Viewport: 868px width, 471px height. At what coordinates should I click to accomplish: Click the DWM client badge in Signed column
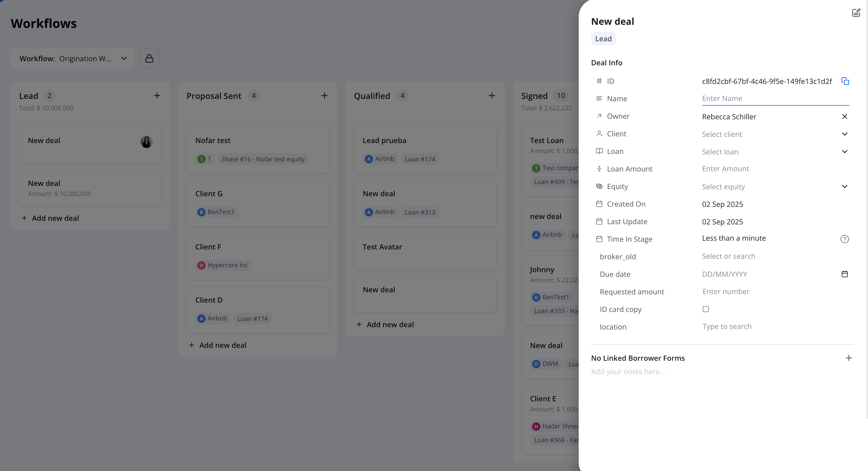[547, 364]
